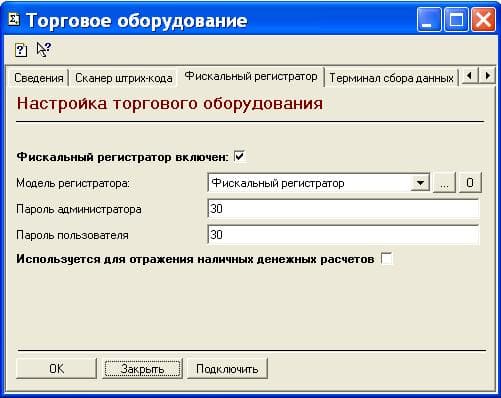Uncheck Фискальный регистратор включен checkbox
This screenshot has width=501, height=398.
(239, 156)
